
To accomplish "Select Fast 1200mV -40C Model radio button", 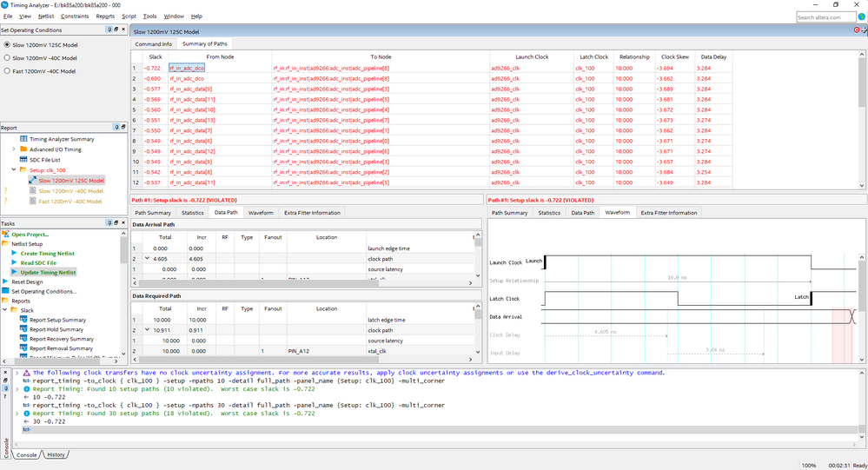I will 7,71.
